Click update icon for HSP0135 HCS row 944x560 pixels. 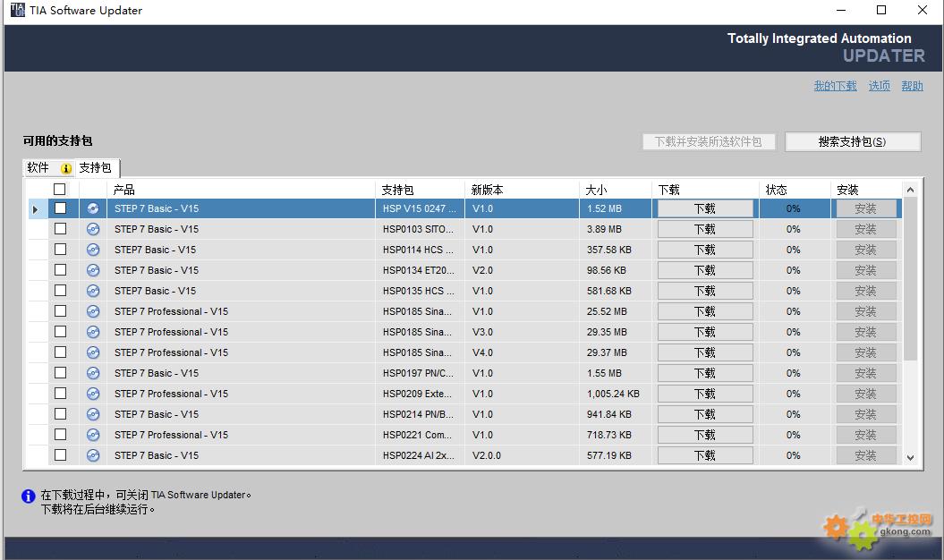point(93,291)
